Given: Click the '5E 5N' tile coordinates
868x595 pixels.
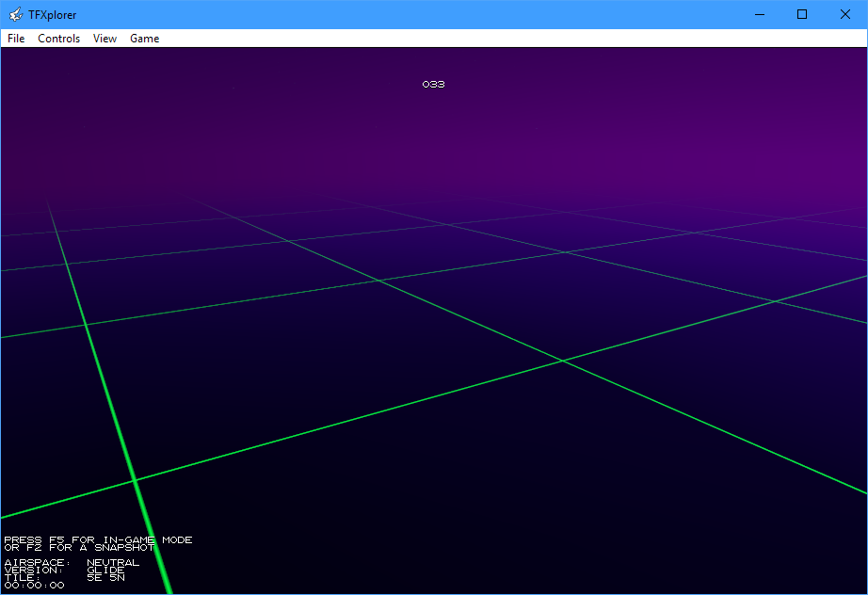Looking at the screenshot, I should (x=105, y=578).
